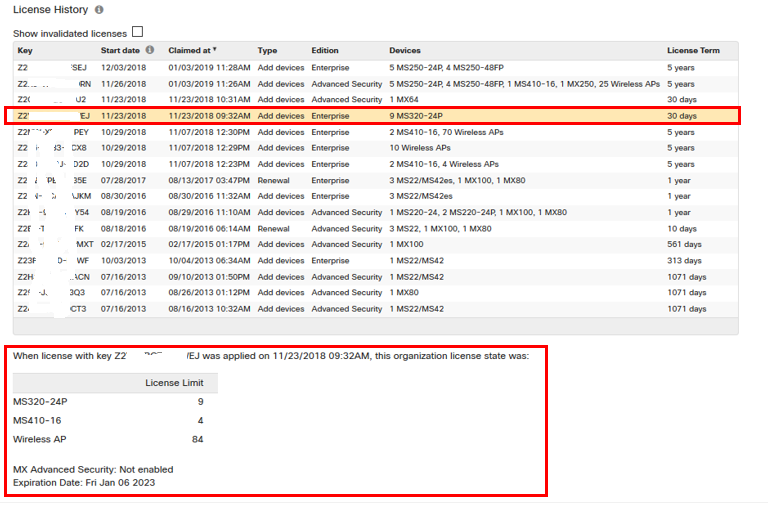Sort the table by Key column header

pos(25,50)
